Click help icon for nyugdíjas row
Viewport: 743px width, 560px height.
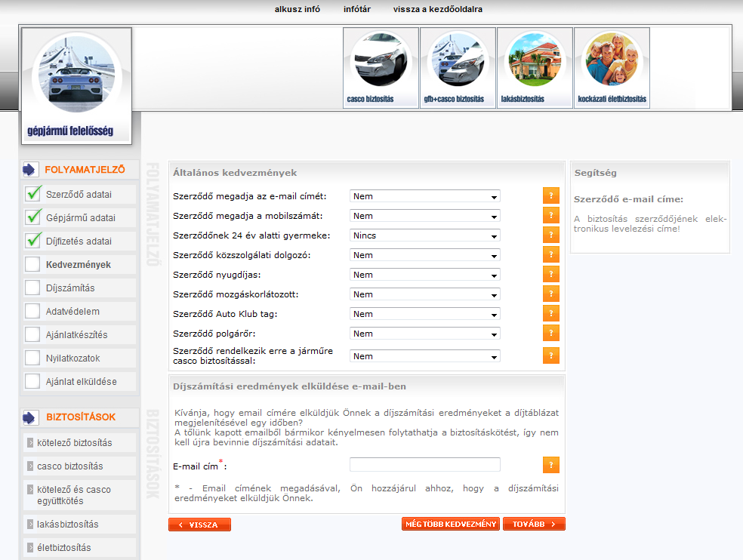point(550,274)
